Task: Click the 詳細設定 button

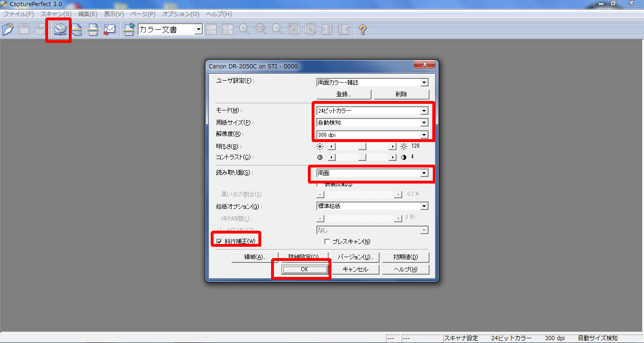Action: pos(305,258)
